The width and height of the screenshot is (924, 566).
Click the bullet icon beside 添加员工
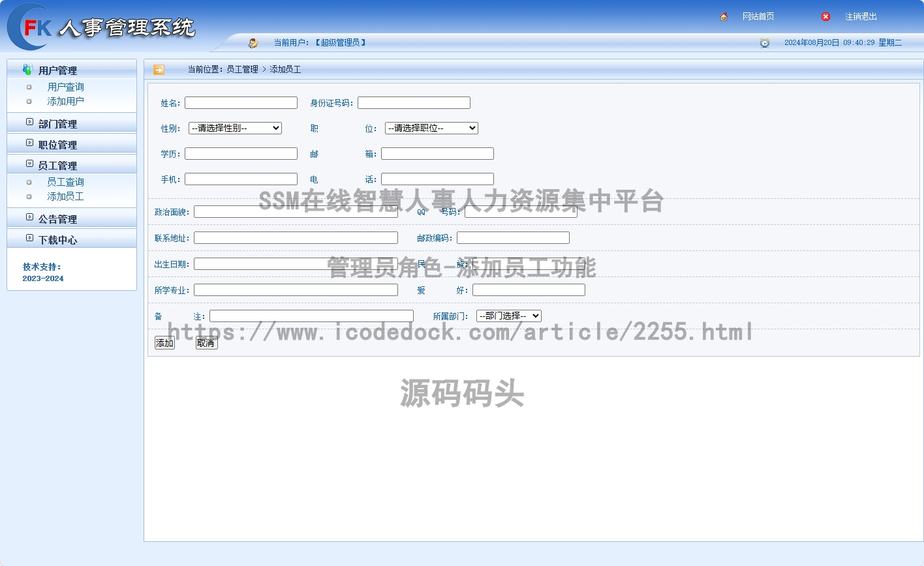pos(29,196)
